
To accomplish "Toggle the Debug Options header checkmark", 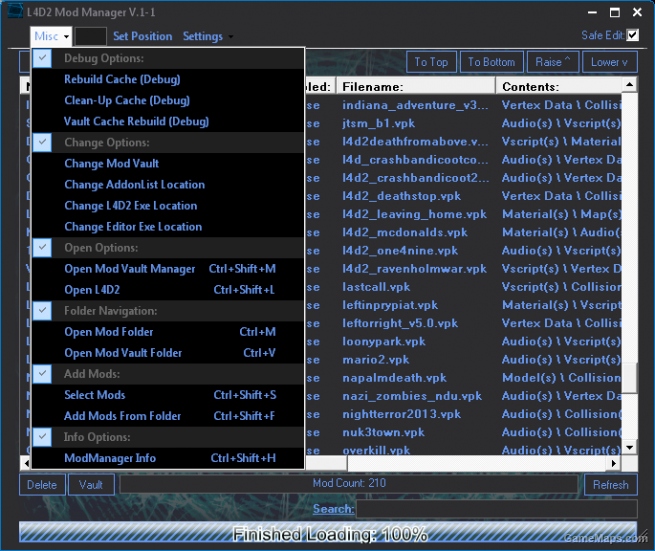I will tap(42, 58).
